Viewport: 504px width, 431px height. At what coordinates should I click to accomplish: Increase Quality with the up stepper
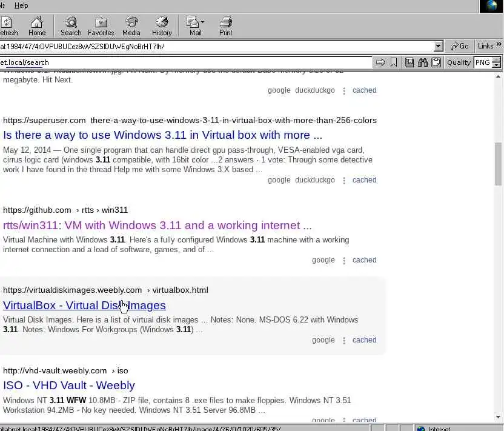coord(497,60)
